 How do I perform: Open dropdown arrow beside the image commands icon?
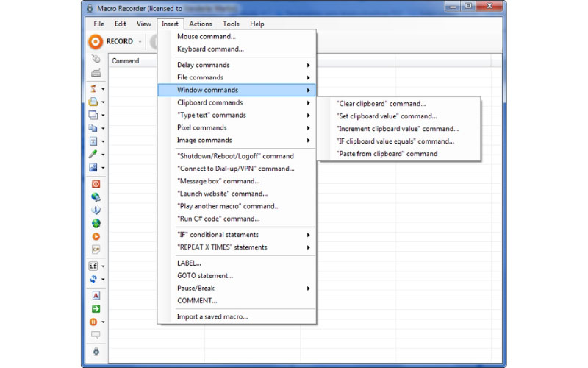103,168
